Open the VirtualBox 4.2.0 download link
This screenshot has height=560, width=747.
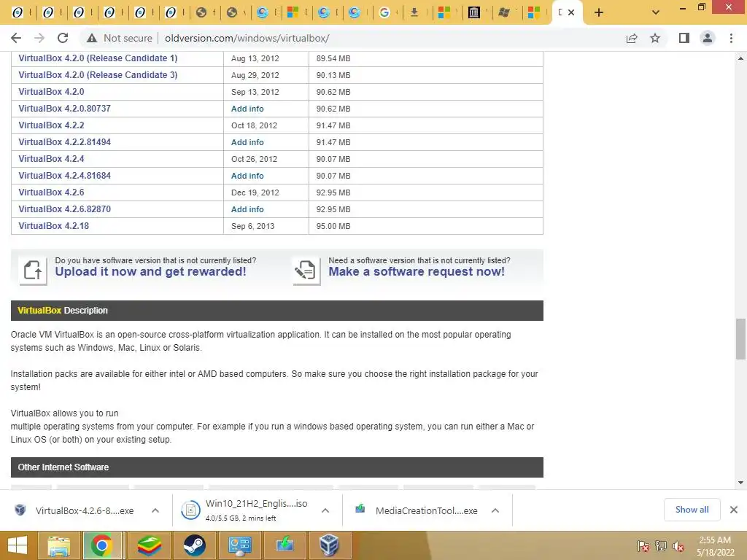coord(52,91)
